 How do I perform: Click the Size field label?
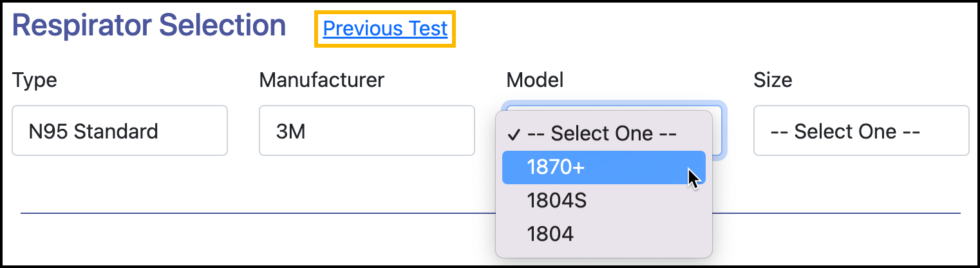[773, 80]
